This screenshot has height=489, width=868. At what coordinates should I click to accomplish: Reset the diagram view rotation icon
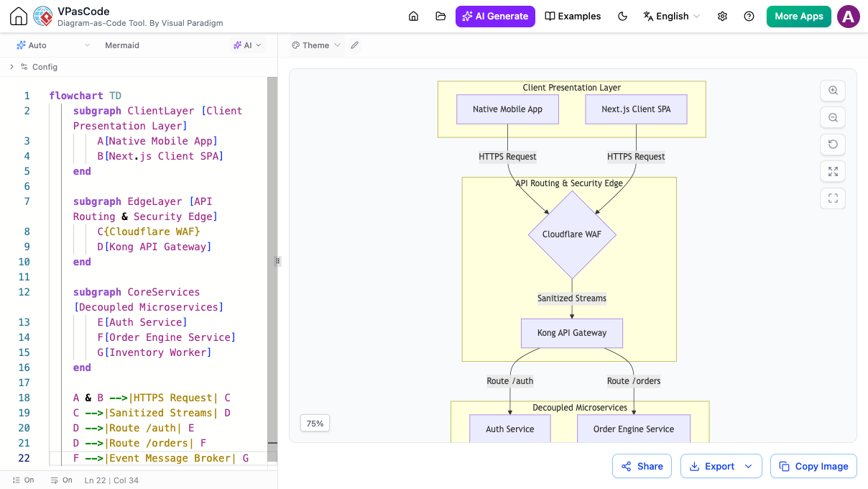(833, 144)
